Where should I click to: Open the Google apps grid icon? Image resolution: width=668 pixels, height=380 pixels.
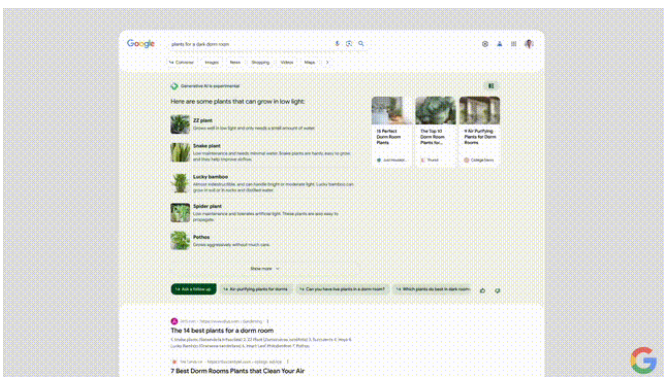point(514,44)
